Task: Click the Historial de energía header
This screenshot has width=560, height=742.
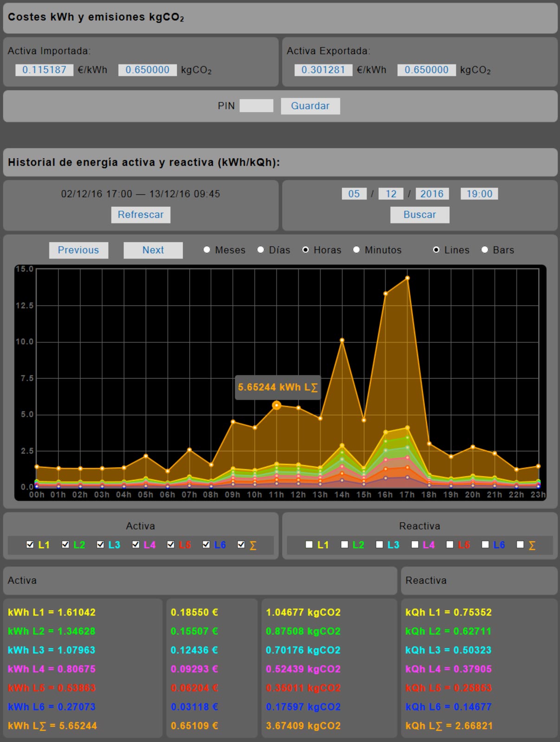Action: 280,162
